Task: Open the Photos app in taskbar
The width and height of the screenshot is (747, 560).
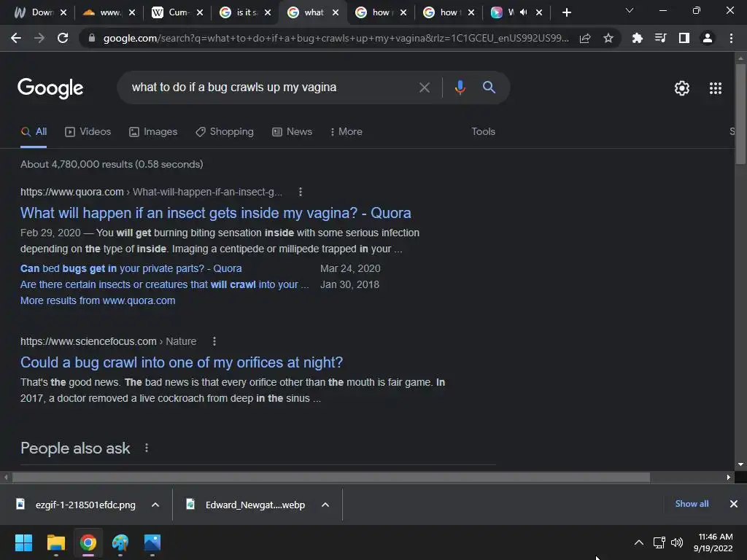Action: pos(152,542)
